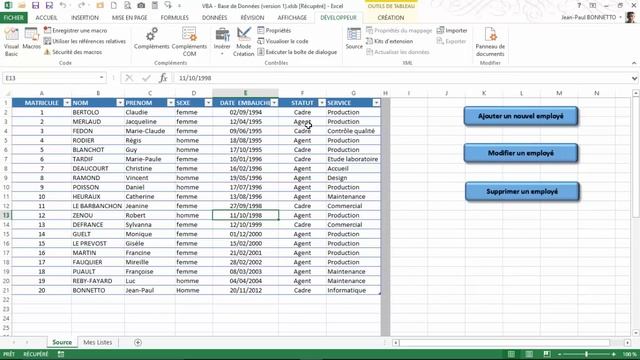Open the Insérer controls dropdown
The height and width of the screenshot is (360, 640).
(222, 42)
